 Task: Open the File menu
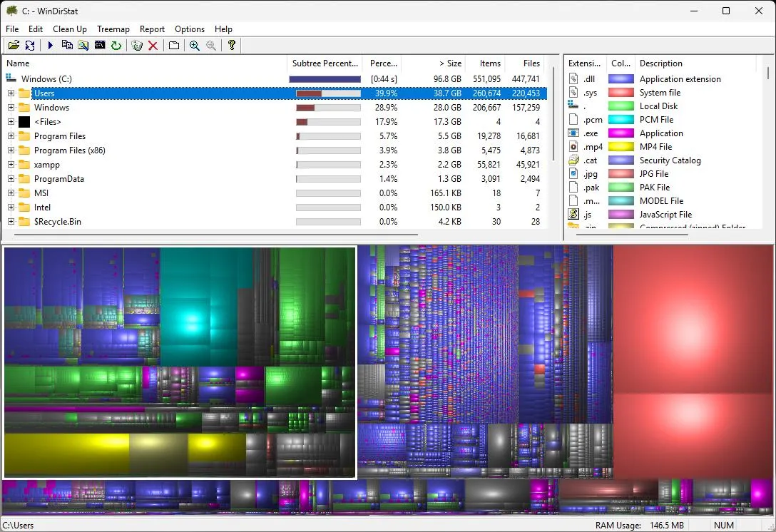(x=12, y=29)
